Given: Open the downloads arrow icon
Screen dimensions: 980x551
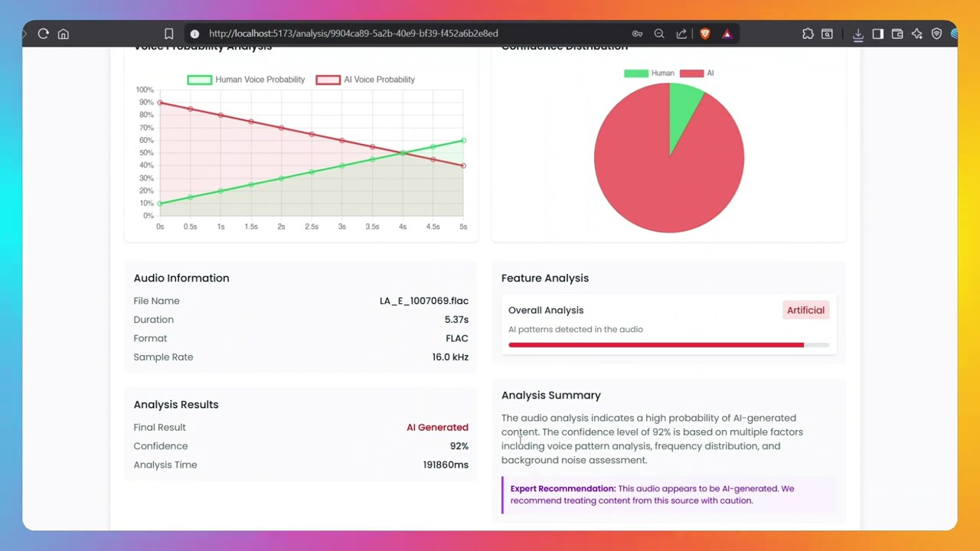Looking at the screenshot, I should [x=858, y=34].
